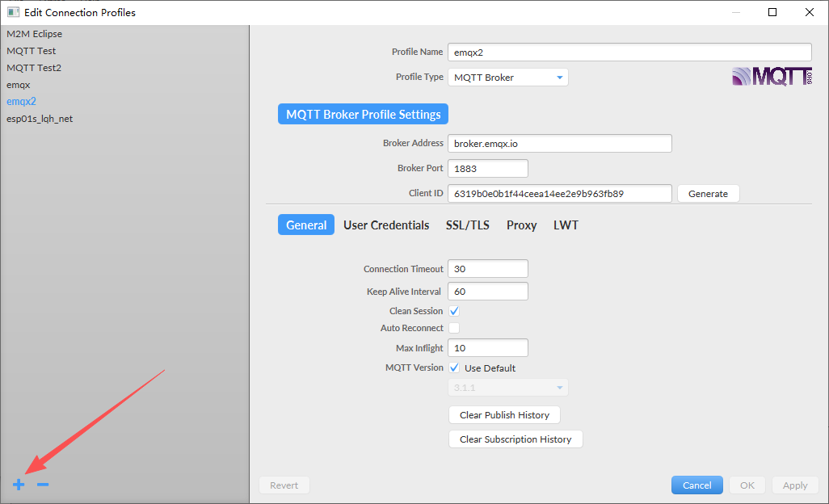The image size is (829, 504).
Task: Click the Apply button
Action: (x=795, y=485)
